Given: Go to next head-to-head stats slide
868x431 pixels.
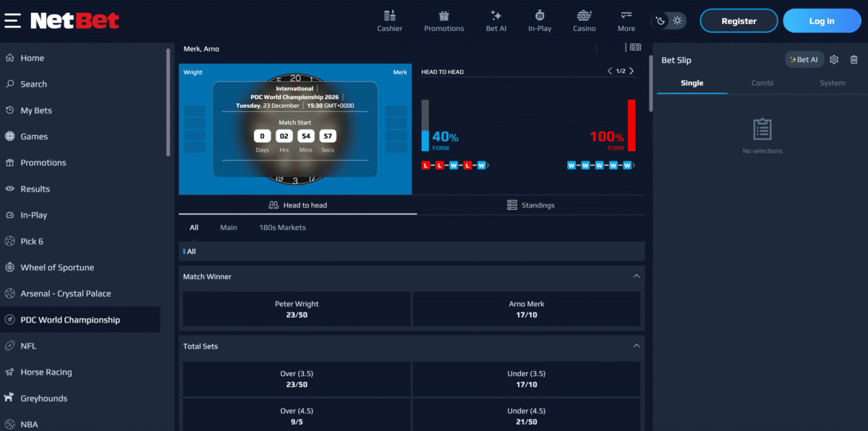Looking at the screenshot, I should tap(631, 71).
